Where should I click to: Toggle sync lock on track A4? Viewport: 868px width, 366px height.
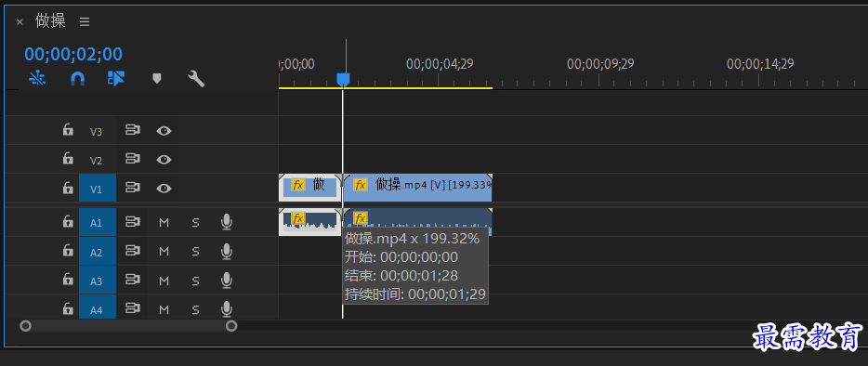tap(132, 308)
